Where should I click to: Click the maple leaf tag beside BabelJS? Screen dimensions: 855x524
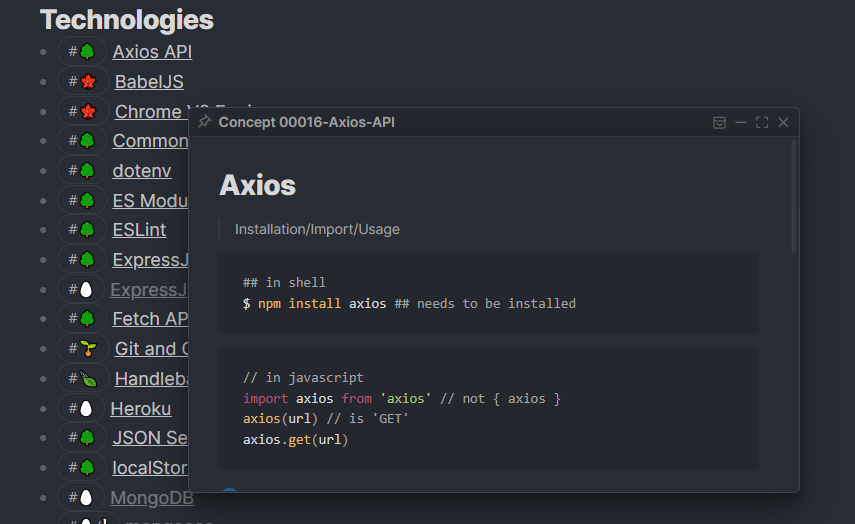(x=82, y=82)
